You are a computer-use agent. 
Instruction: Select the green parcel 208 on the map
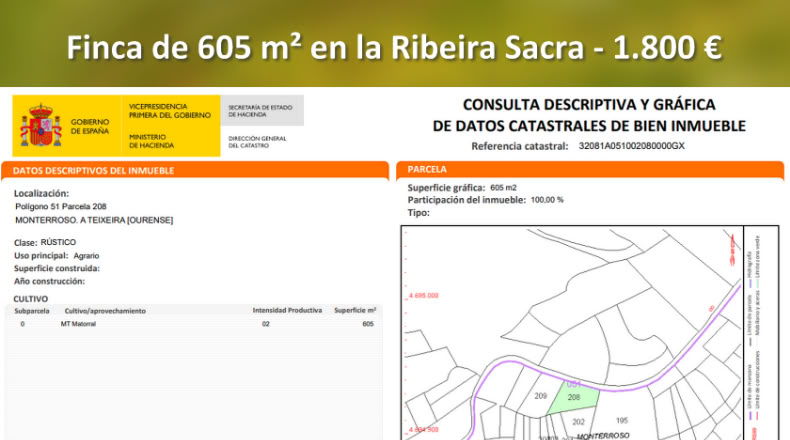573,397
